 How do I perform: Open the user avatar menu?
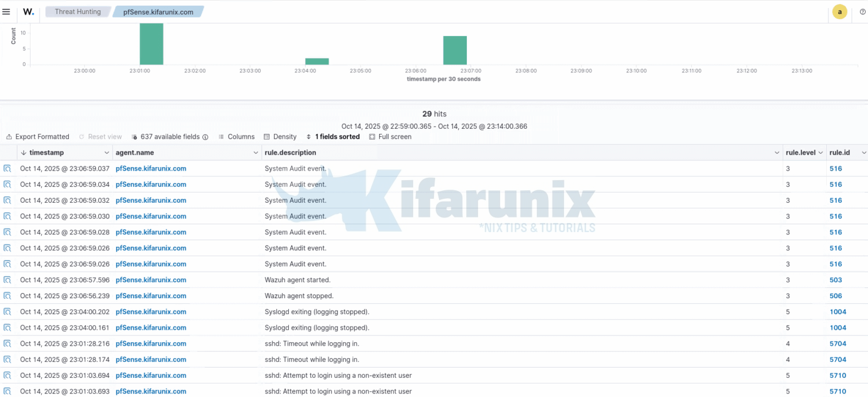(840, 11)
